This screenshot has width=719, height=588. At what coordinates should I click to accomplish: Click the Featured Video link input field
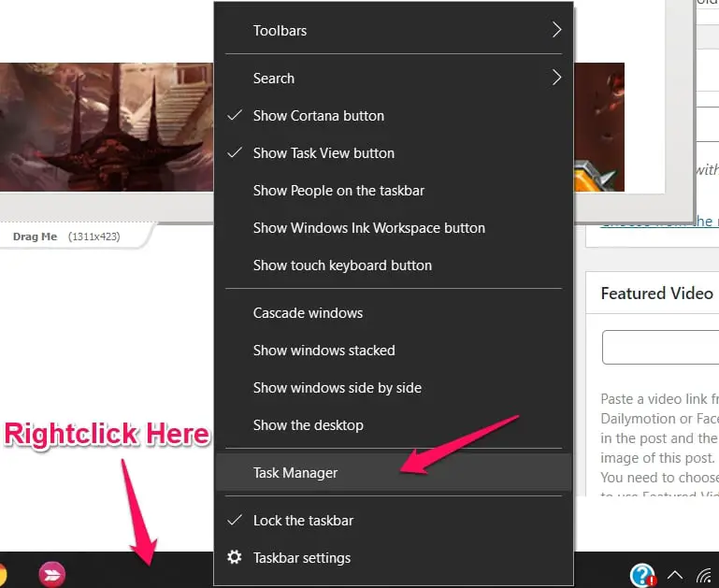[x=661, y=347]
